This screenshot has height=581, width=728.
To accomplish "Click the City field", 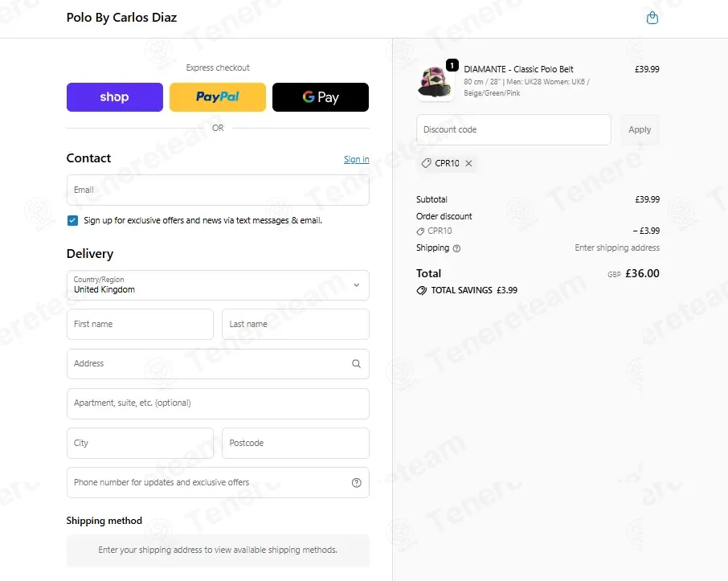I will pyautogui.click(x=140, y=443).
